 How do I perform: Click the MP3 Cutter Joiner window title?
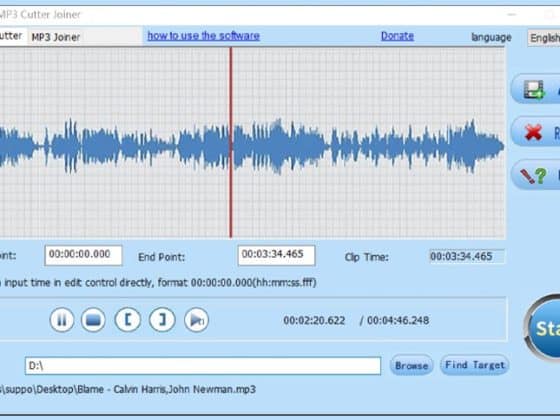click(40, 14)
